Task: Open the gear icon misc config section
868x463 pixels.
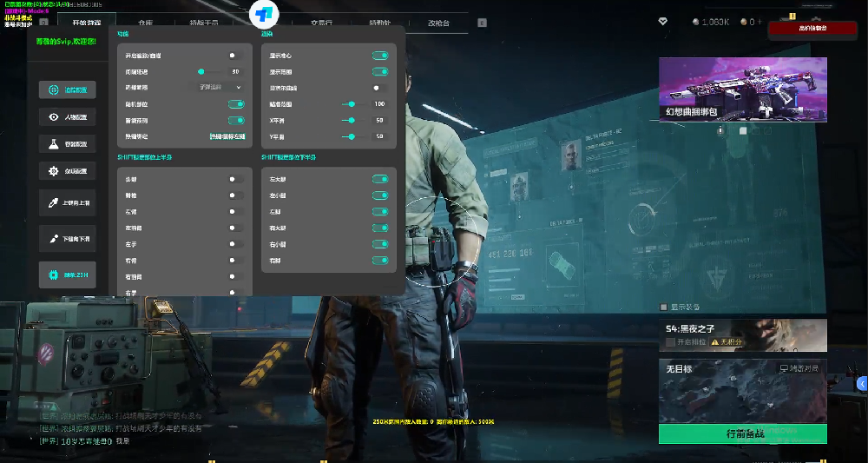Action: pyautogui.click(x=67, y=171)
